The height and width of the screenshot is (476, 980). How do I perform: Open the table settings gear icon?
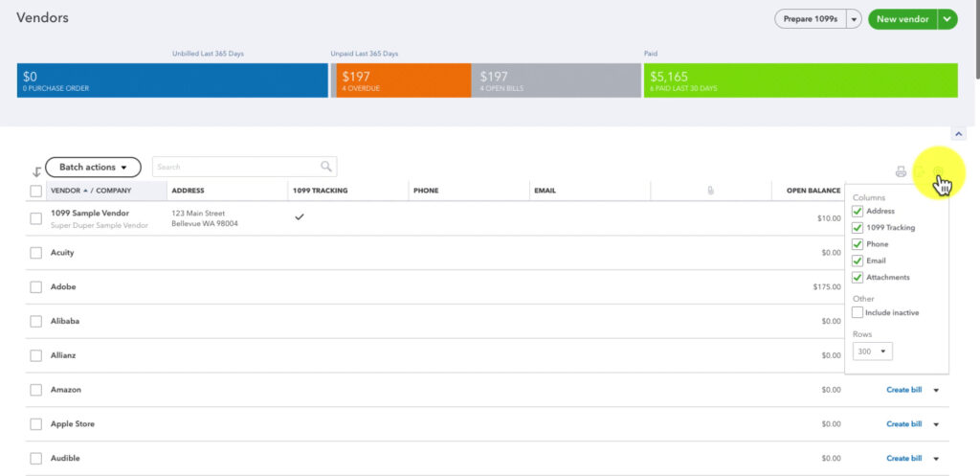click(x=938, y=172)
